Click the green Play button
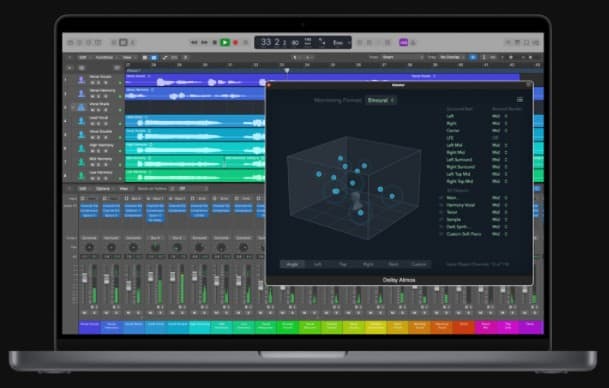Screen dimensions: 609x388 tap(225, 42)
